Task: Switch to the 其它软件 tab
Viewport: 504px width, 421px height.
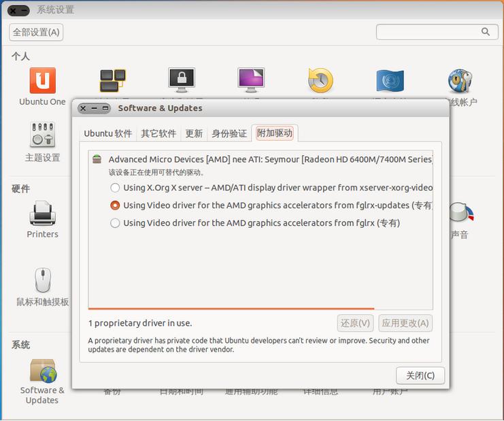Action: [x=158, y=133]
